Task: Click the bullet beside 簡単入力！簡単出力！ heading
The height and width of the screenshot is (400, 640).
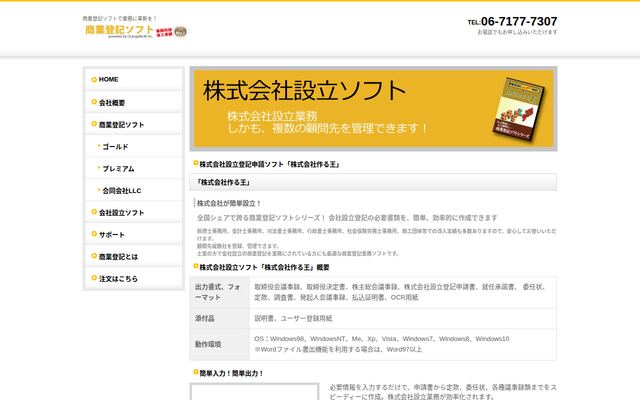Action: [x=196, y=372]
